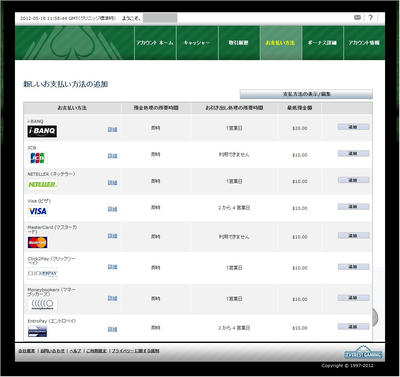The width and height of the screenshot is (400, 377).
Task: Switch to the キャッシャー tab
Action: pyautogui.click(x=197, y=43)
